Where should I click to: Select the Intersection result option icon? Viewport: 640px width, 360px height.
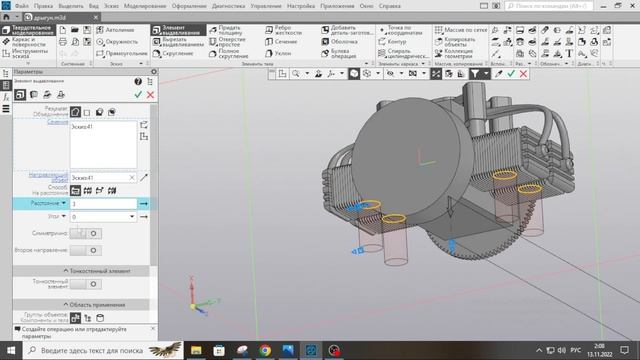[111, 112]
